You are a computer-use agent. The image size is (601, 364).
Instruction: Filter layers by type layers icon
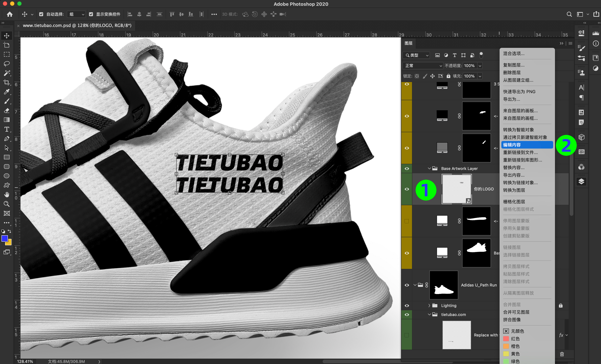[x=455, y=55]
